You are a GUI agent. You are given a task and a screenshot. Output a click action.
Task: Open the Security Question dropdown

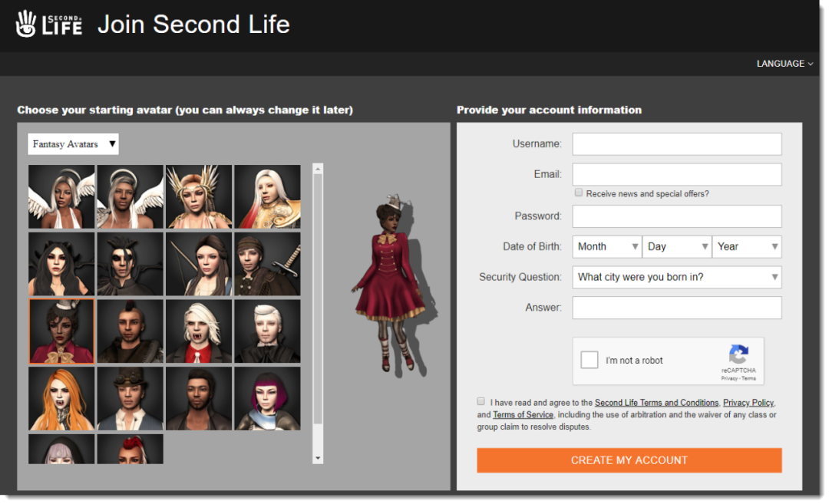[677, 277]
